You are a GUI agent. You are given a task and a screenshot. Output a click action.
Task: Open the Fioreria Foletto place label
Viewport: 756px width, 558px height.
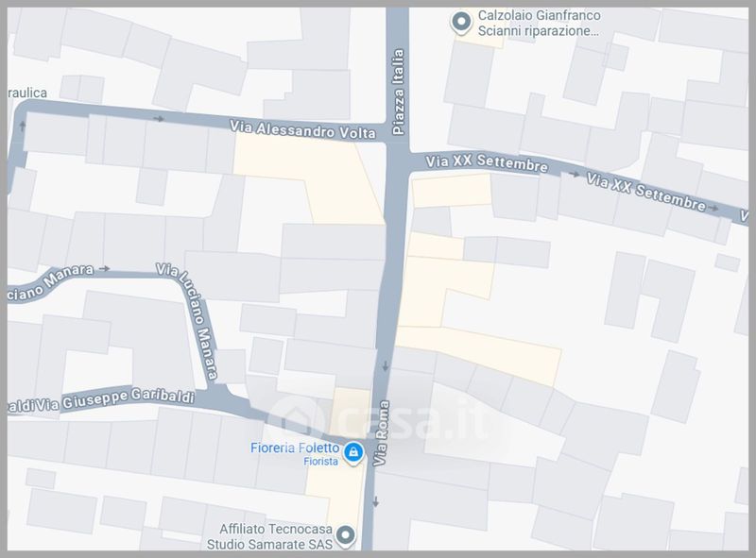[295, 448]
